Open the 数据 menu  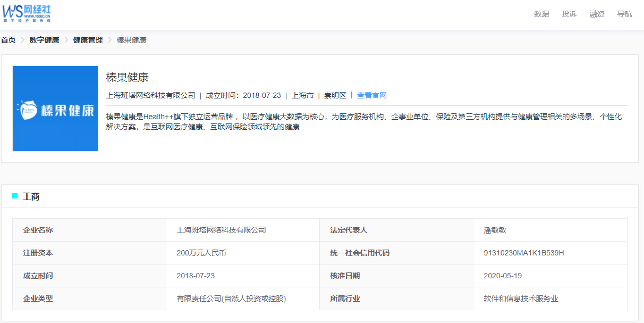point(541,14)
